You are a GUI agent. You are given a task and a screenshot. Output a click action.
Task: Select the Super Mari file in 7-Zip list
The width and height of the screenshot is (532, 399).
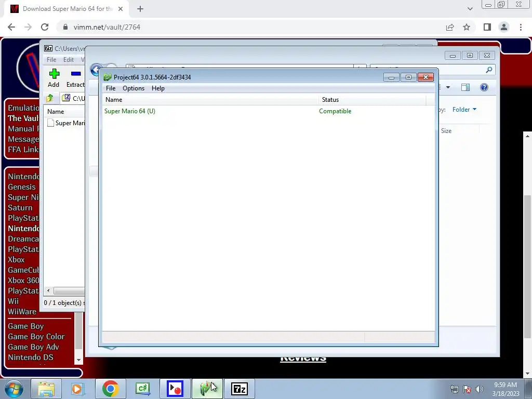click(66, 123)
